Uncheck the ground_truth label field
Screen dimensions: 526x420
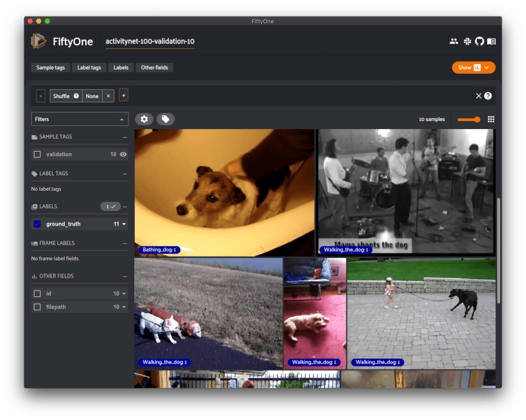(37, 224)
